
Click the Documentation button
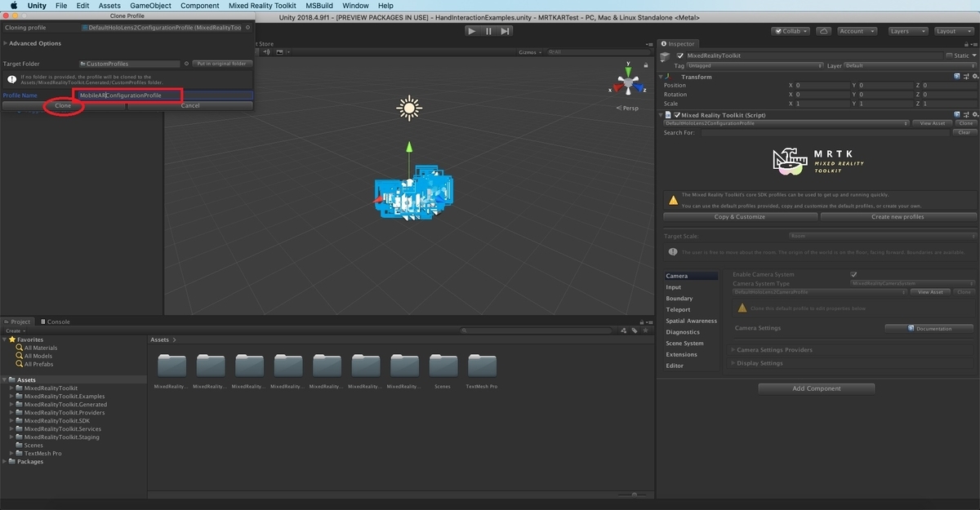click(x=929, y=328)
